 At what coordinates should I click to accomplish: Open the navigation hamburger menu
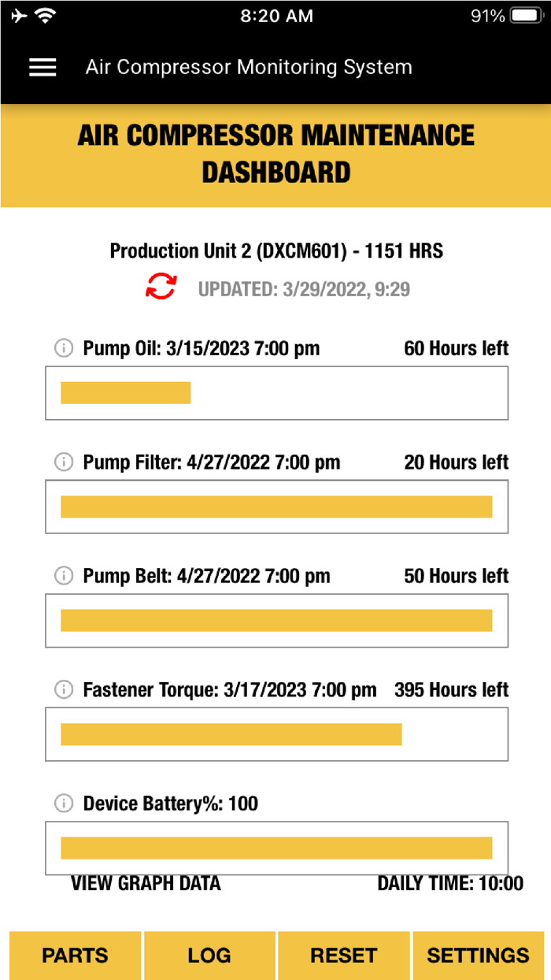pos(43,67)
